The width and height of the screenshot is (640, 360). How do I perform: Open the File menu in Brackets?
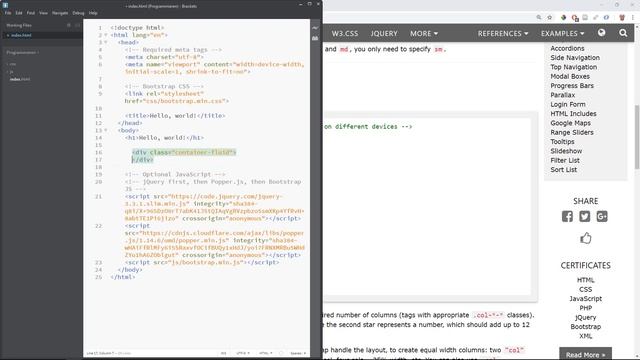point(8,13)
